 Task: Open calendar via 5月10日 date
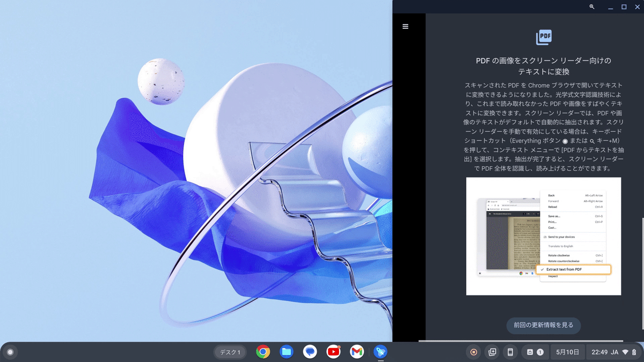(567, 352)
